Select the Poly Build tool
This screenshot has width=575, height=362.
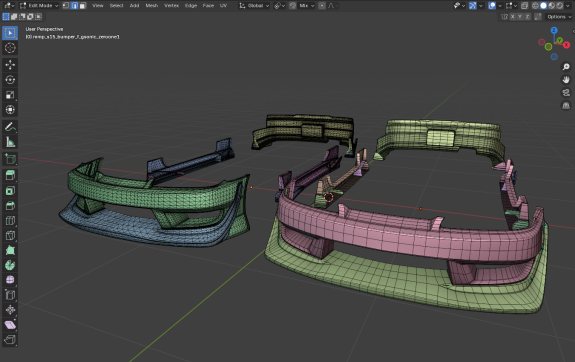[x=10, y=250]
